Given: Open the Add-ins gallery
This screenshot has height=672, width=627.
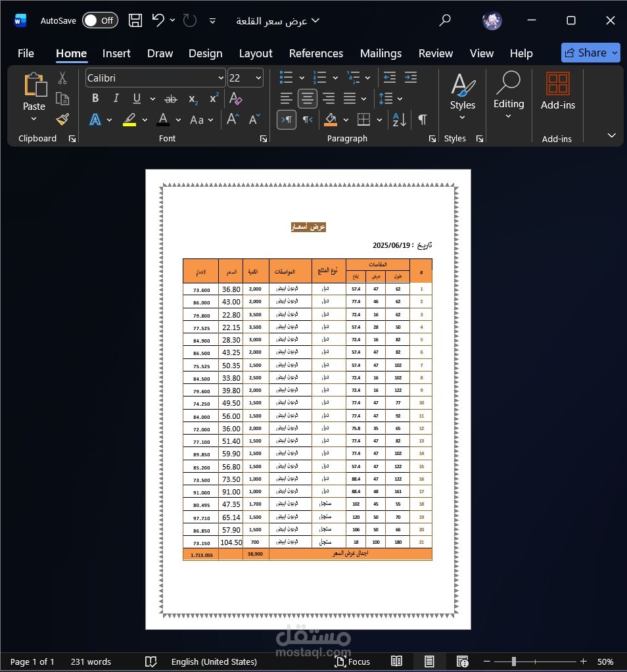Looking at the screenshot, I should (x=557, y=91).
